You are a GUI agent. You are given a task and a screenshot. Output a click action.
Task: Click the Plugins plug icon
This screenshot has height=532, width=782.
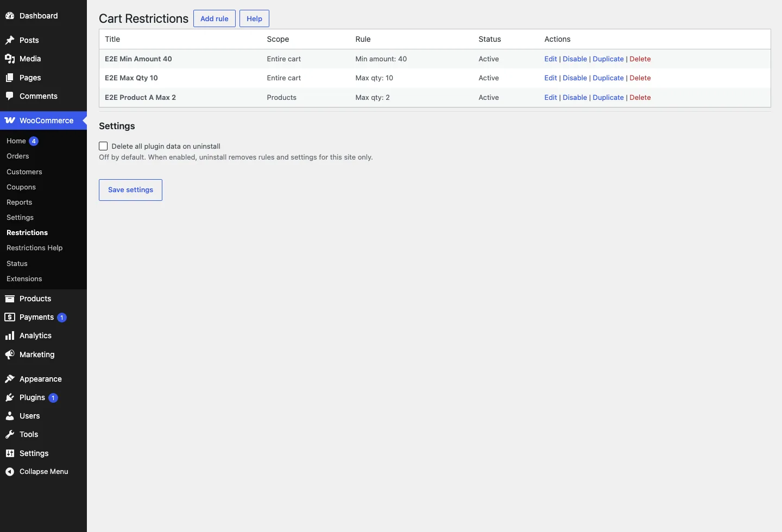tap(10, 397)
